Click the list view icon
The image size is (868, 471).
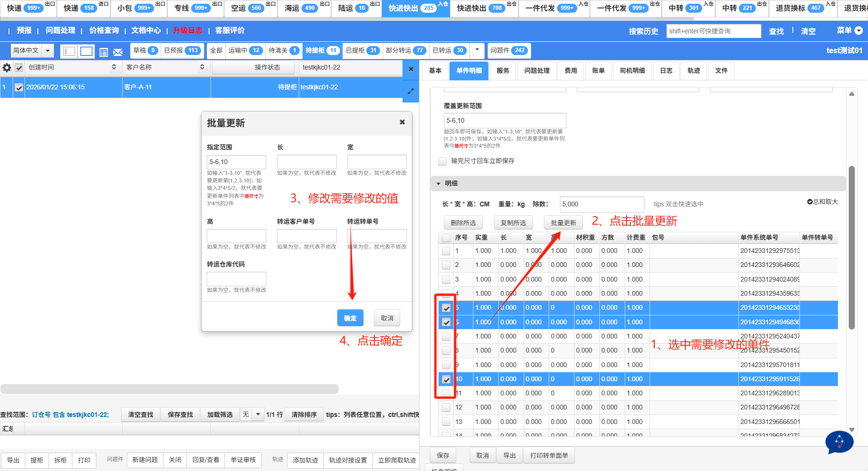[x=104, y=52]
